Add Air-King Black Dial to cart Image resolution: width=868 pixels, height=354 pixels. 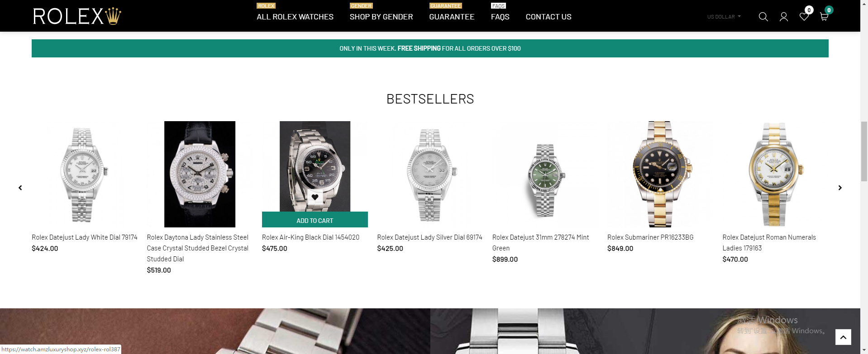(x=315, y=220)
